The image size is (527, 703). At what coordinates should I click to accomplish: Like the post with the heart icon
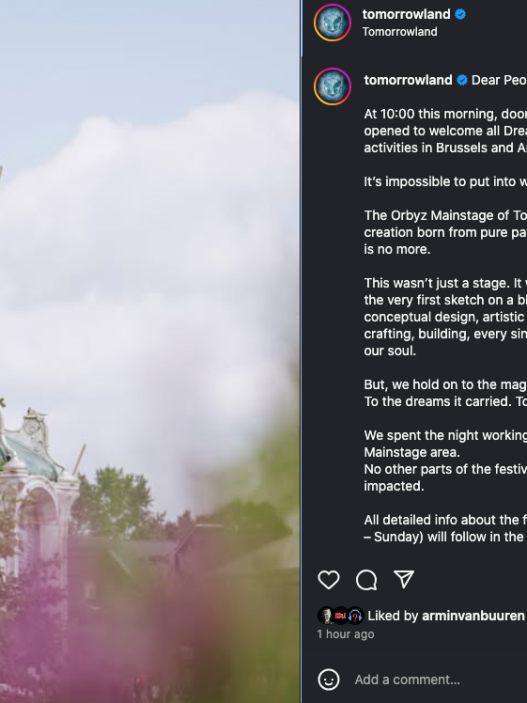click(x=329, y=580)
